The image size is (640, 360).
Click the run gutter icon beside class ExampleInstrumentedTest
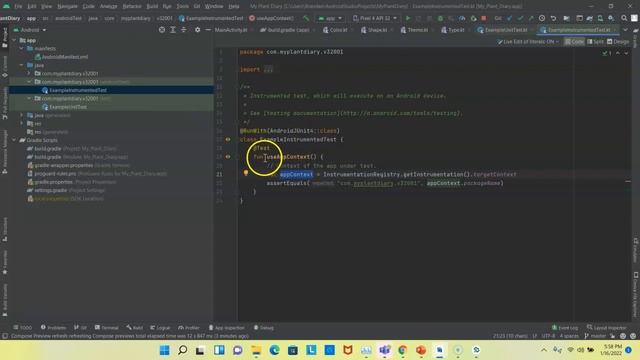pos(228,140)
